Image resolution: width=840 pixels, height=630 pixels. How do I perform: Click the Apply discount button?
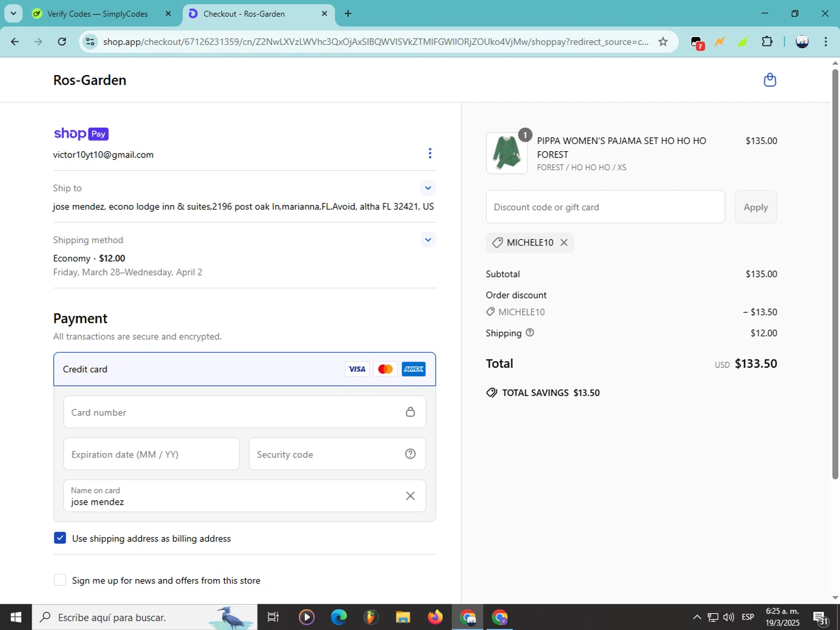coord(755,207)
